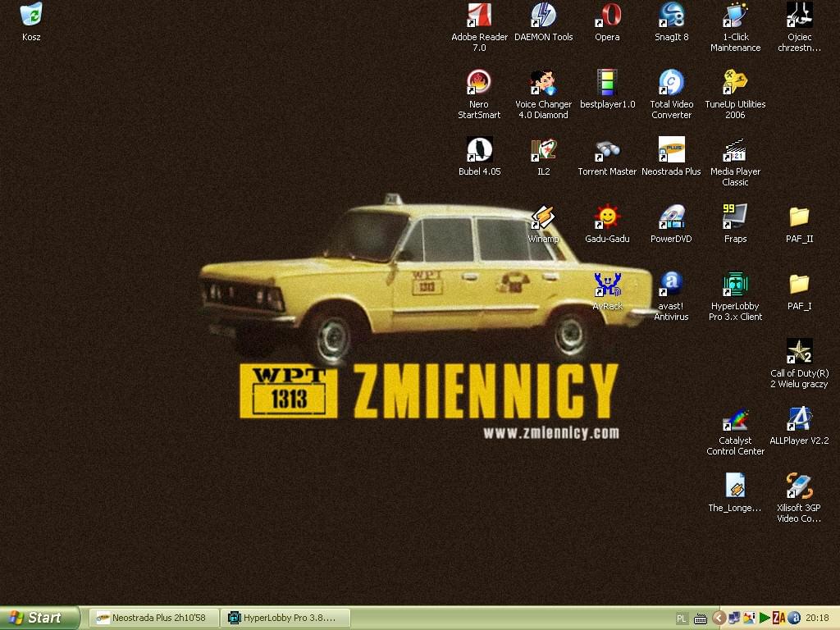The height and width of the screenshot is (630, 840).
Task: Select the Catalyst Control Center icon
Action: click(x=735, y=419)
